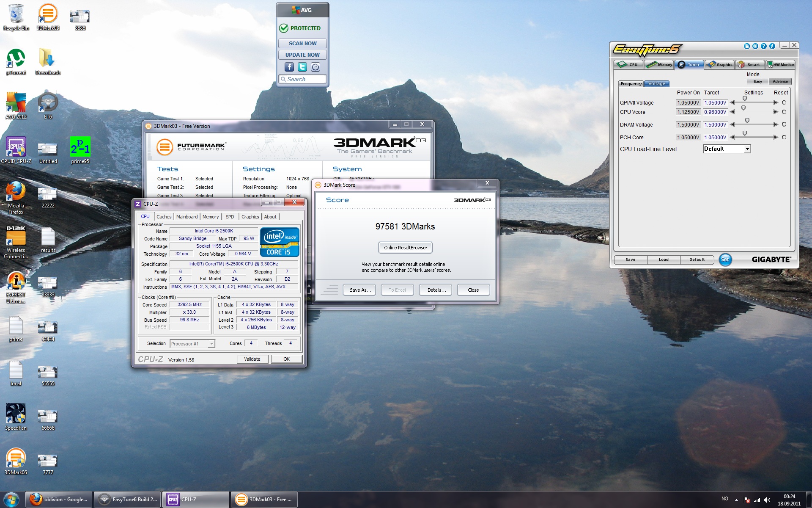The height and width of the screenshot is (508, 812).
Task: Open the CPU Load-Line Level dropdown
Action: [x=747, y=149]
